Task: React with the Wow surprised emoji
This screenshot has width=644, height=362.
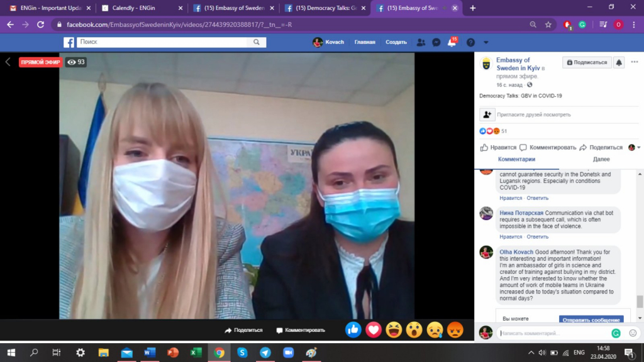Action: pyautogui.click(x=414, y=330)
